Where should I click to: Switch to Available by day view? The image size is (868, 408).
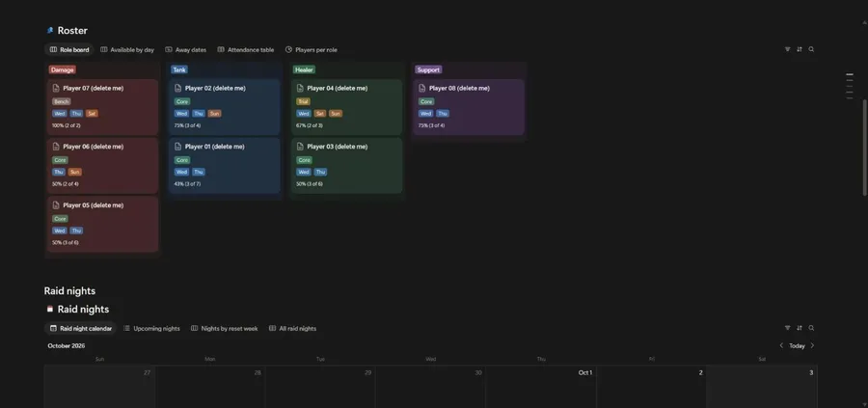126,50
